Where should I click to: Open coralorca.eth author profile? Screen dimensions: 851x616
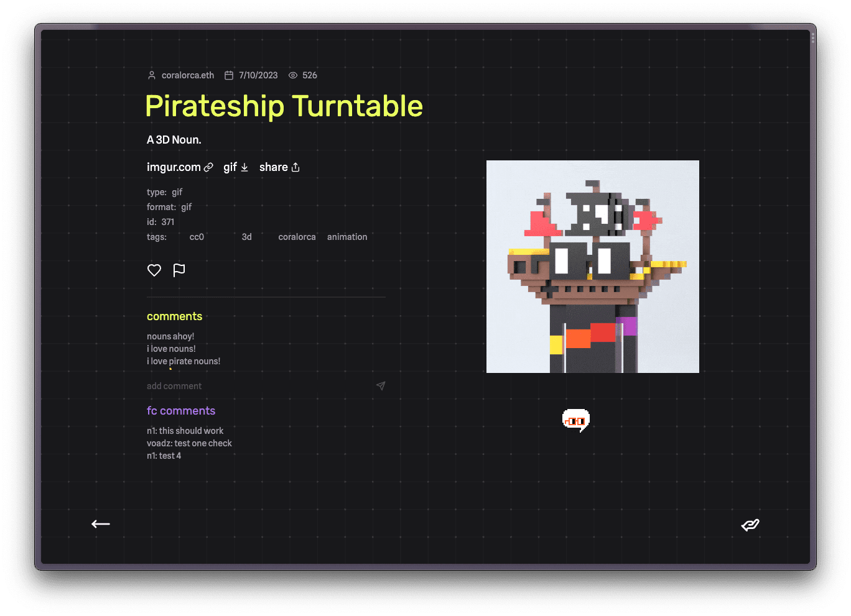tap(187, 75)
